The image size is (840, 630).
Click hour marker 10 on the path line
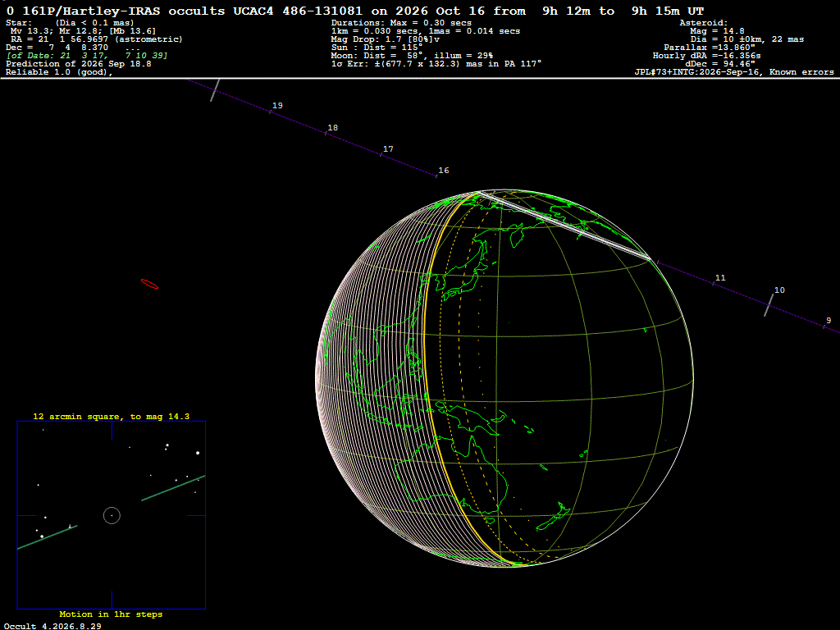coord(779,290)
